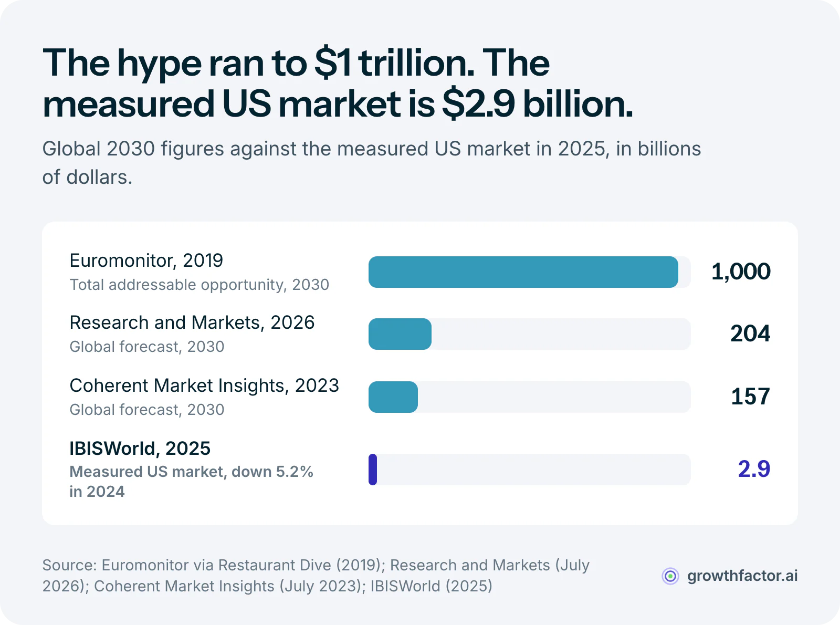Click the Coherent Market Insights 157 bar

click(x=393, y=397)
